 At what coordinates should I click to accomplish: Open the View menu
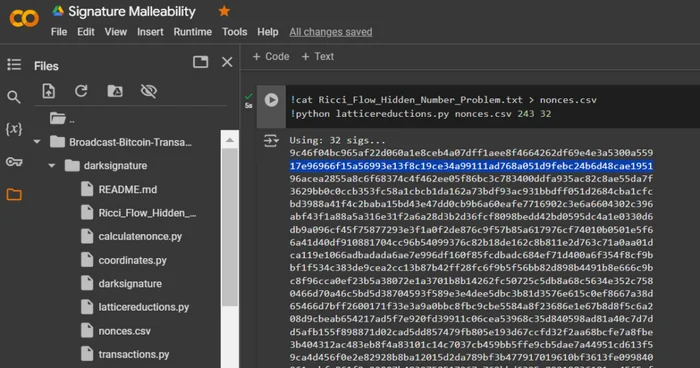coord(116,32)
